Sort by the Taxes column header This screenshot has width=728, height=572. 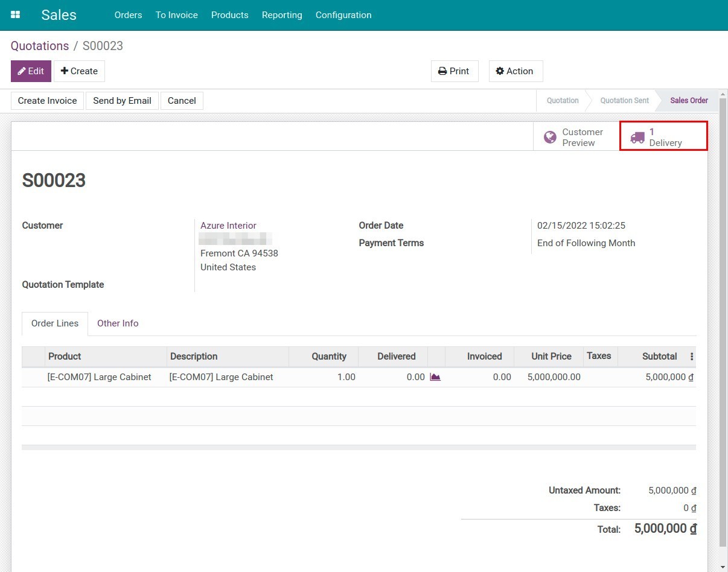point(600,357)
